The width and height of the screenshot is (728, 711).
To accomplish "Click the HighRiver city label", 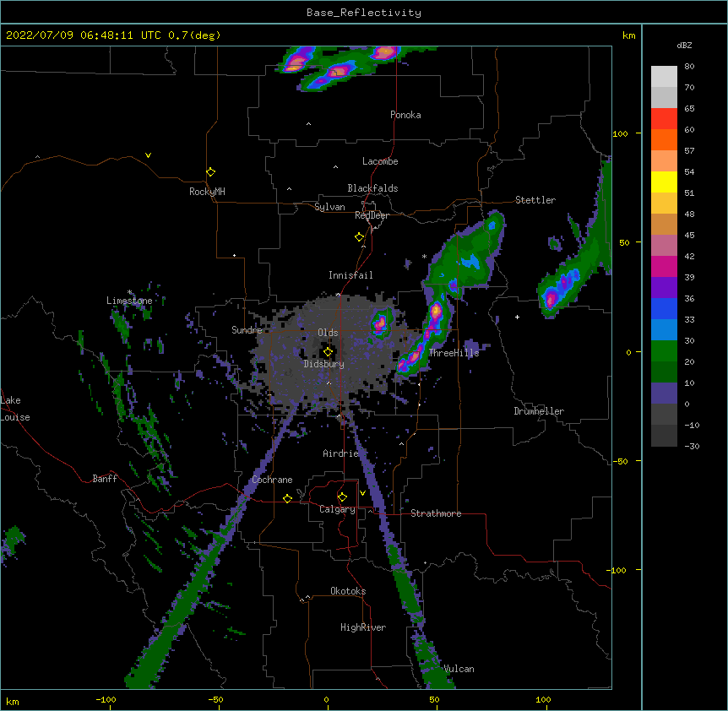I will 363,627.
